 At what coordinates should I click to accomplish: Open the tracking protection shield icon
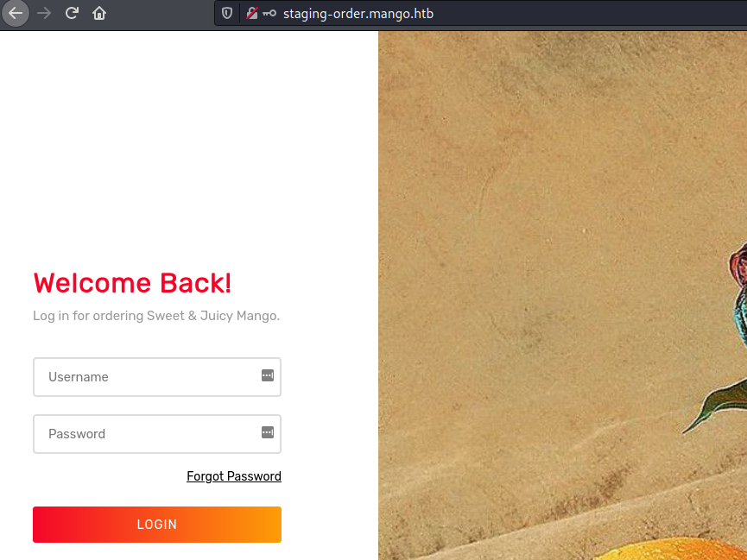pyautogui.click(x=227, y=13)
